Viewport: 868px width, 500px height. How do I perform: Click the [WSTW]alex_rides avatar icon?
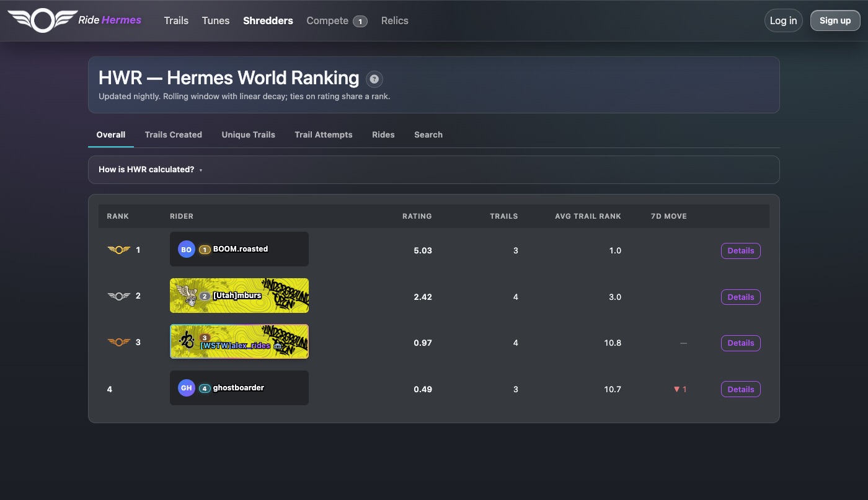187,341
